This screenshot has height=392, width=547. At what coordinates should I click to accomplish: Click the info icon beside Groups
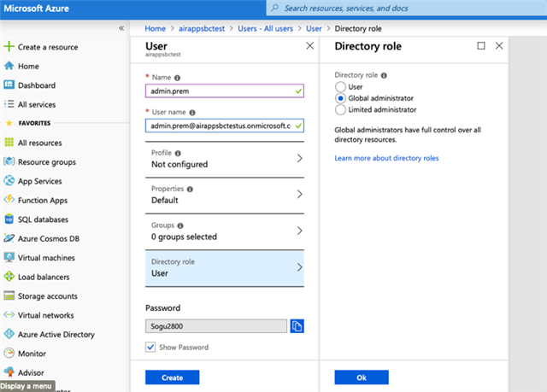[x=180, y=225]
